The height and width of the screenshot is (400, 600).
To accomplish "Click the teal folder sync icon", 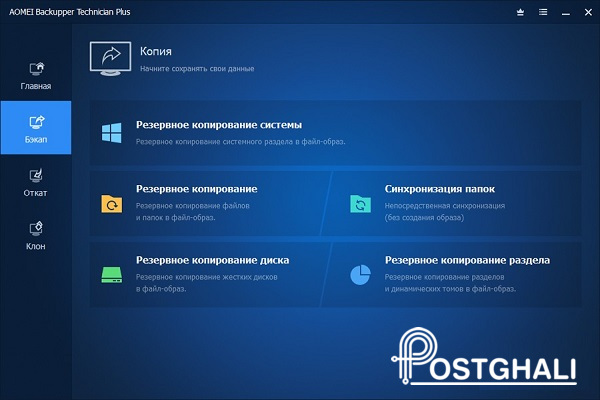I will coord(360,204).
